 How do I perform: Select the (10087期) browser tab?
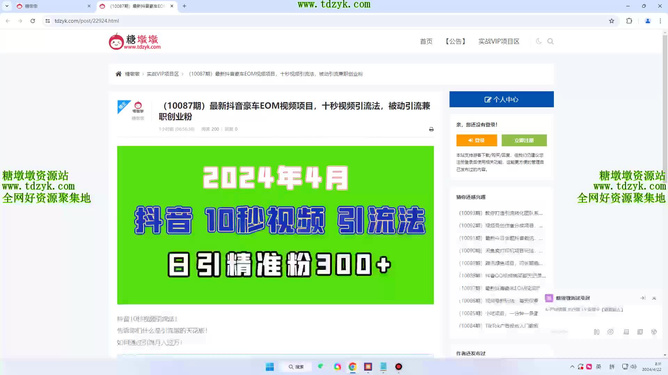click(x=137, y=6)
